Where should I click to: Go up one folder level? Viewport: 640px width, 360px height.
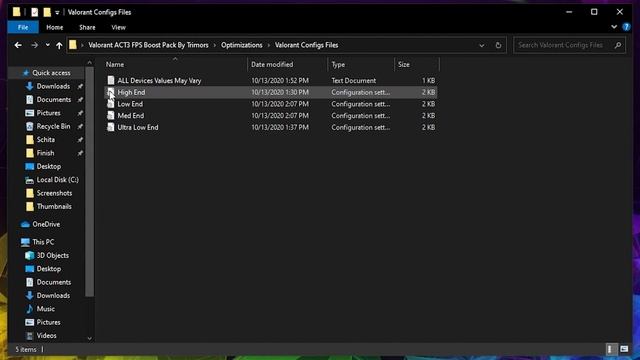[59, 45]
